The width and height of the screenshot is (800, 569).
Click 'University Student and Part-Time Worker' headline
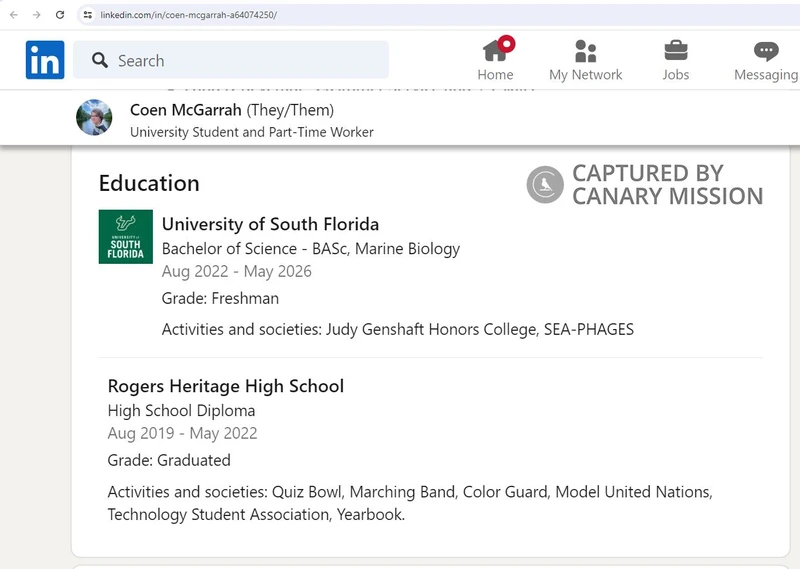click(252, 132)
